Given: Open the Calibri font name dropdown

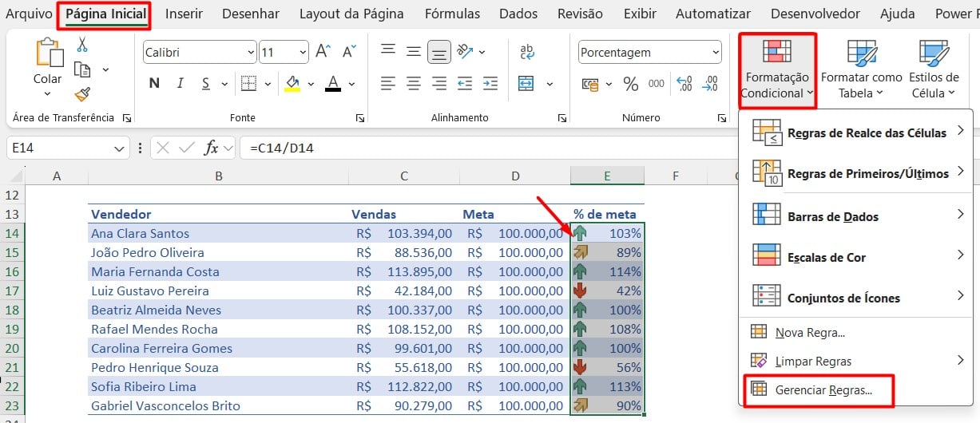Looking at the screenshot, I should pos(249,53).
